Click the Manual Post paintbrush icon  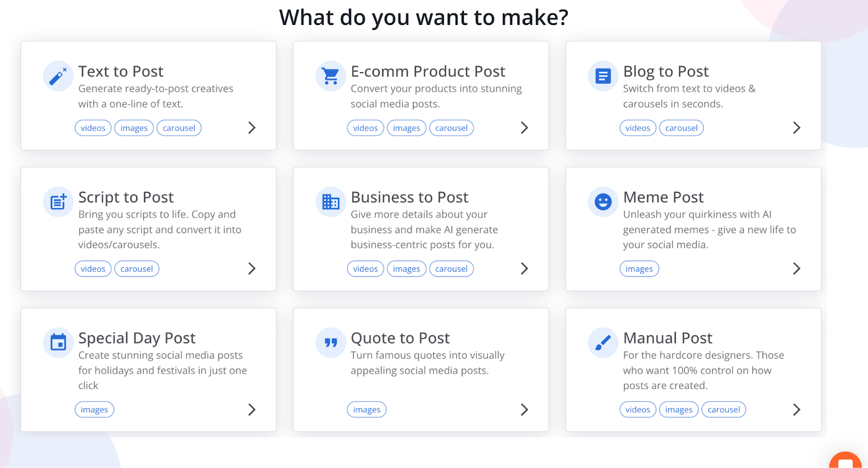click(x=603, y=343)
